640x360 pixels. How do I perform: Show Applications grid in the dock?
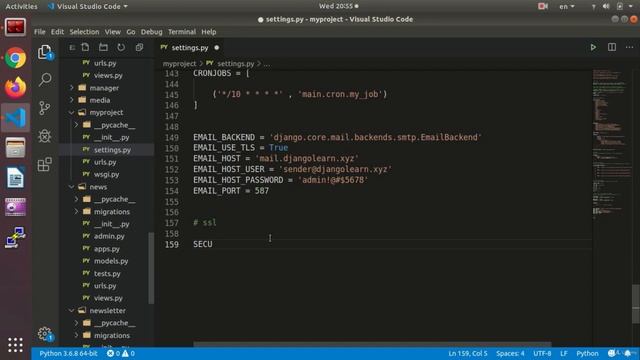16,345
